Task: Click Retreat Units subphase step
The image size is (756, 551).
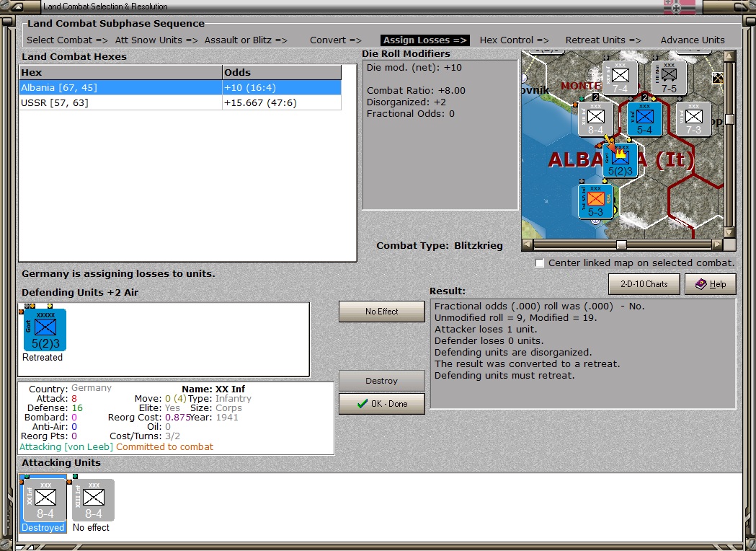Action: tap(603, 40)
